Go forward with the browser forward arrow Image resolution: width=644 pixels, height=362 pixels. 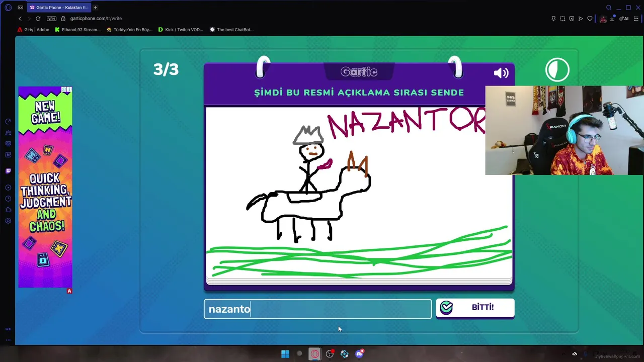click(29, 19)
